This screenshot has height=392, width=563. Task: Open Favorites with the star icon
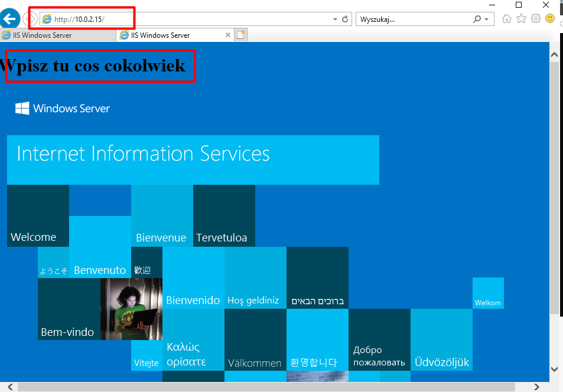point(521,19)
